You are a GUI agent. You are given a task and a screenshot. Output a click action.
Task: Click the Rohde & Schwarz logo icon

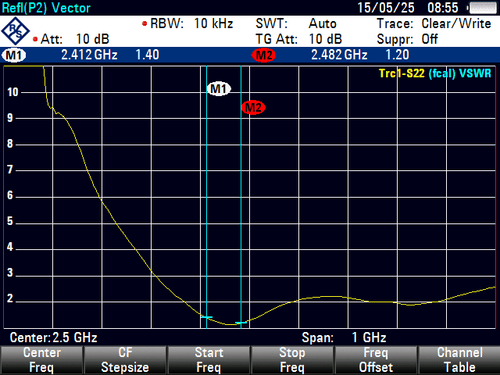(x=15, y=31)
